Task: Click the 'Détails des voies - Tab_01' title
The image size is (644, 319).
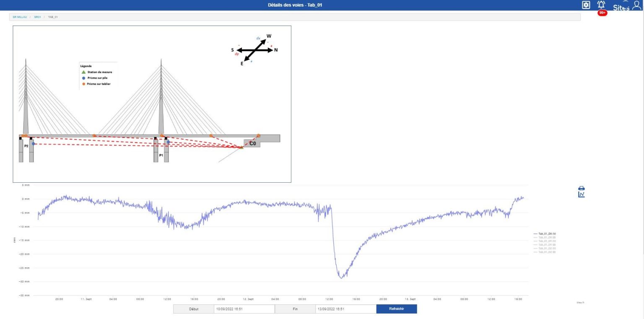Action: [295, 5]
